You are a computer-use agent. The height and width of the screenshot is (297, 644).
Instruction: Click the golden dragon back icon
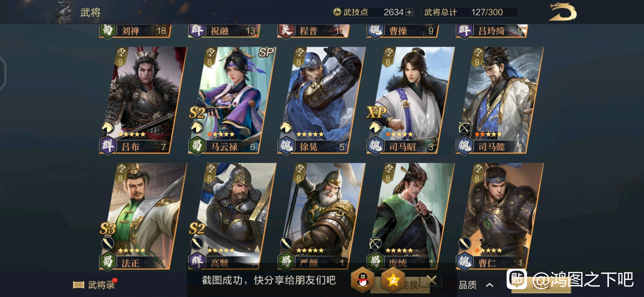[563, 12]
